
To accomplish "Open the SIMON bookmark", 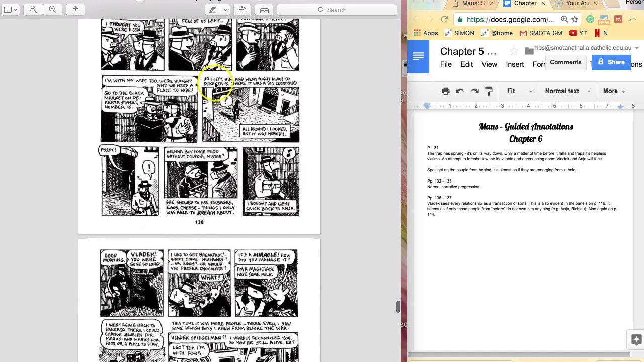I will point(459,33).
